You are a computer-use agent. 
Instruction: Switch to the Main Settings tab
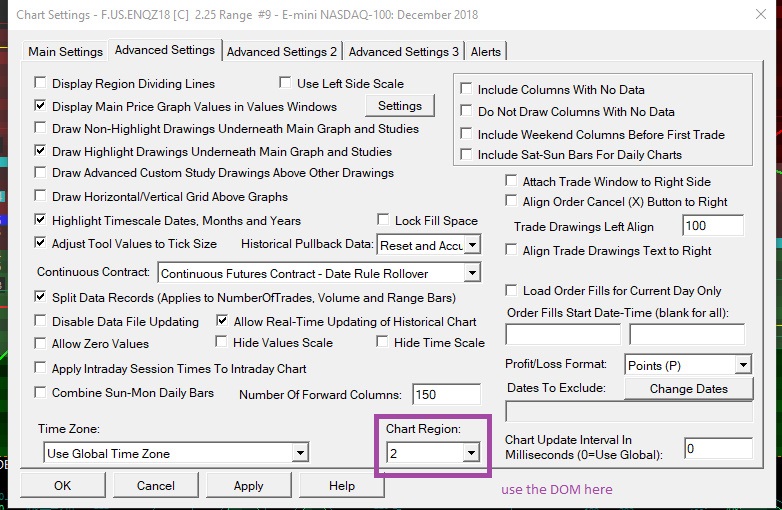pos(65,51)
